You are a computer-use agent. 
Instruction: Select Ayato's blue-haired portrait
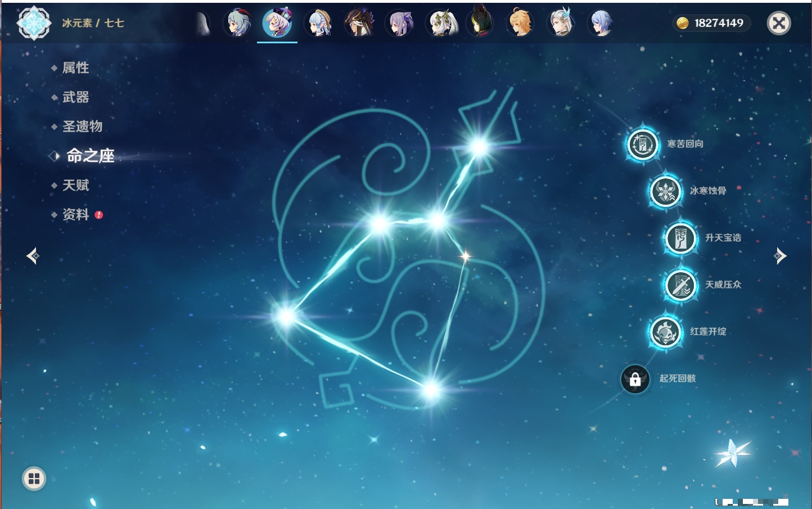tap(601, 23)
